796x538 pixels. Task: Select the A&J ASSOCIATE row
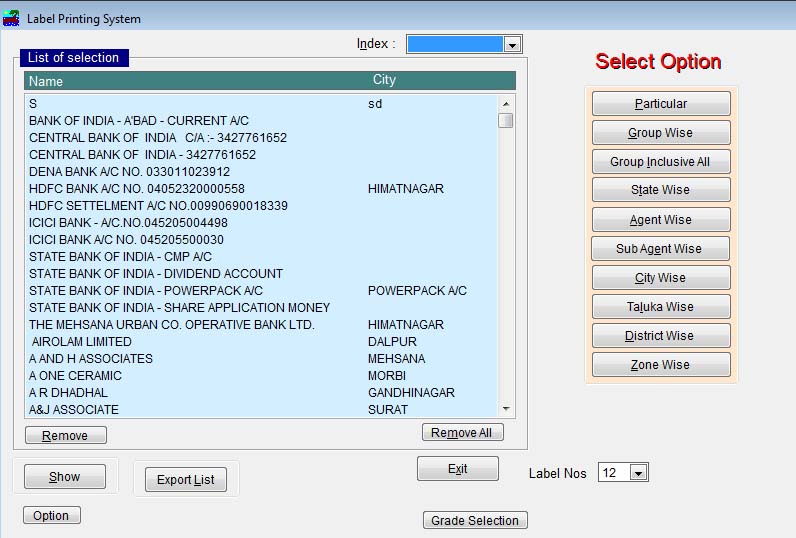pyautogui.click(x=261, y=410)
